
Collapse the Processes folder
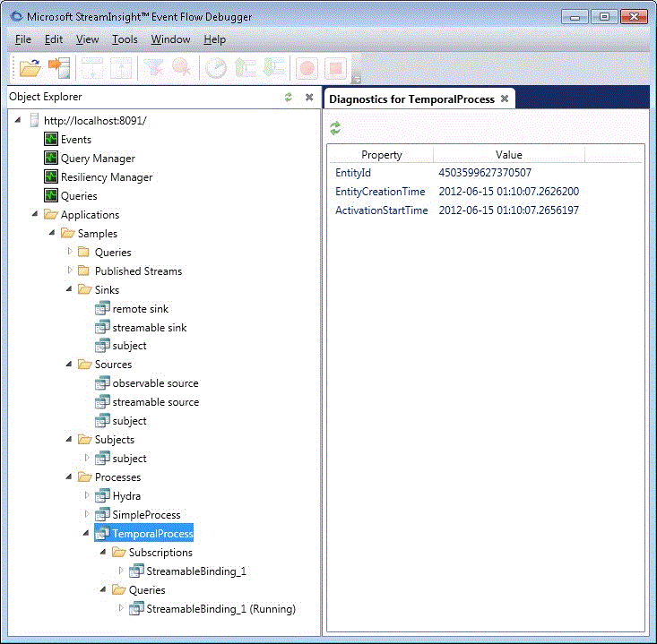pyautogui.click(x=69, y=477)
